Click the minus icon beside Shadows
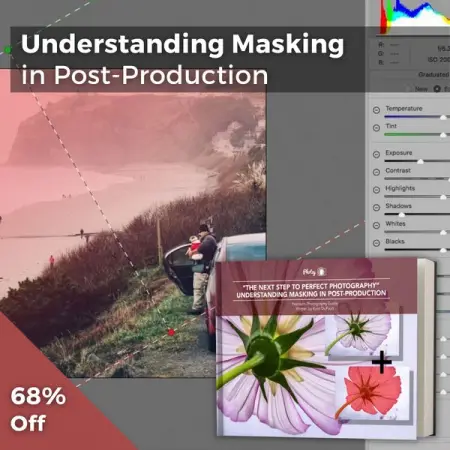Viewport: 450px width, 450px height. coord(376,207)
